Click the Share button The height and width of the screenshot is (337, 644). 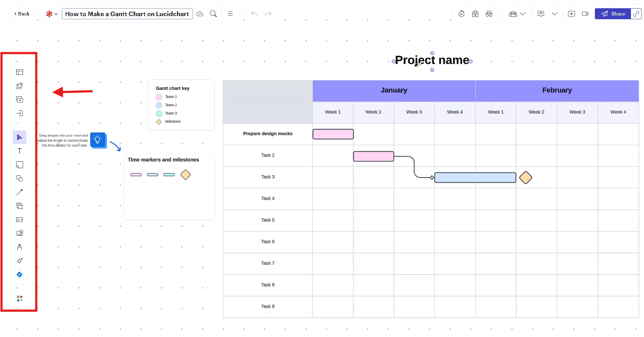[x=615, y=14]
